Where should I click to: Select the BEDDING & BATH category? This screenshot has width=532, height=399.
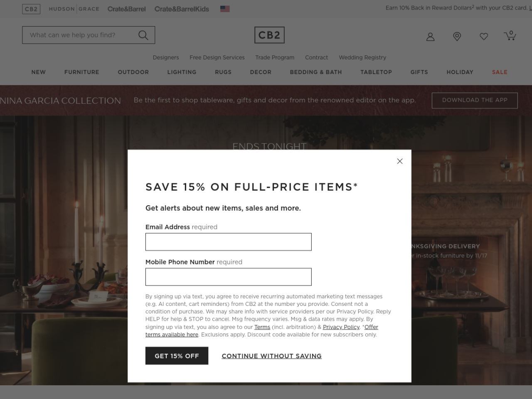pos(316,72)
